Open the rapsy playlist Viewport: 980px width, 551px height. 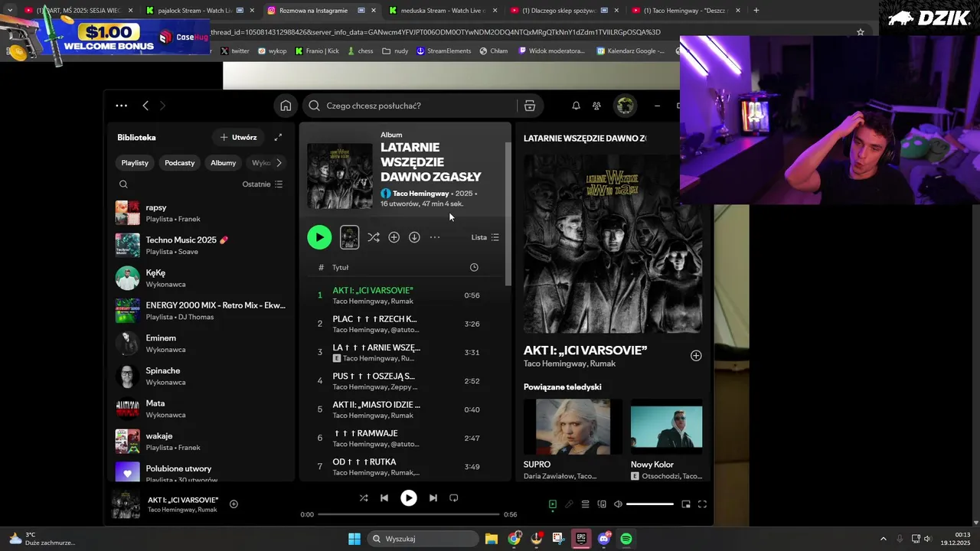pyautogui.click(x=201, y=213)
